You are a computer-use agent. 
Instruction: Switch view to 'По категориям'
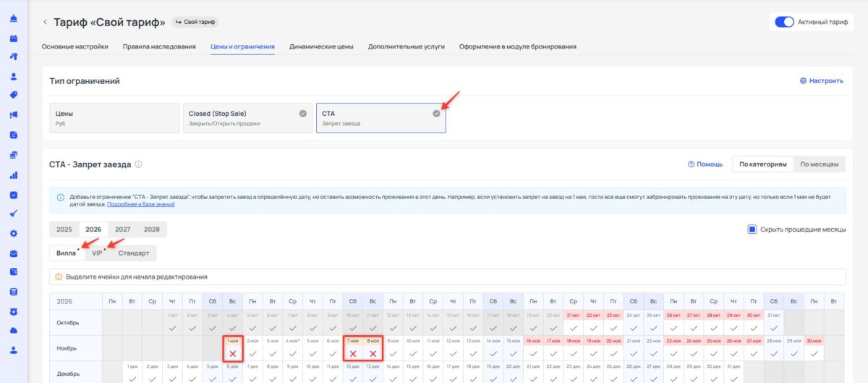(x=763, y=164)
